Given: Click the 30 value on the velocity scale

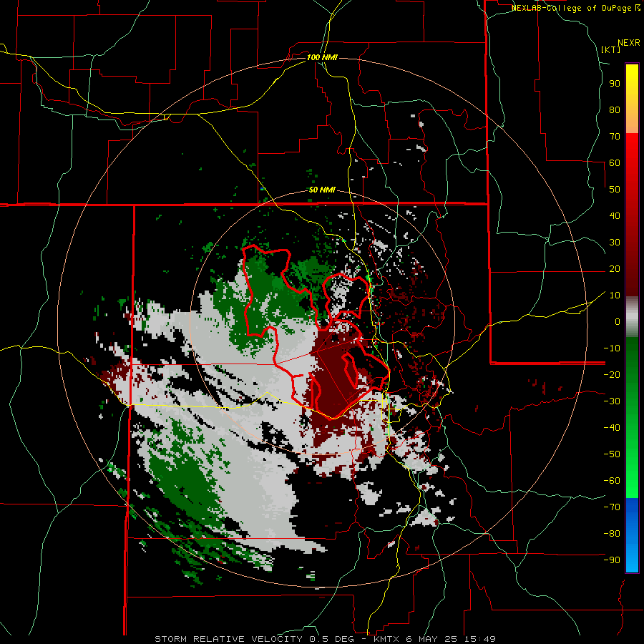Looking at the screenshot, I should click(x=615, y=243).
